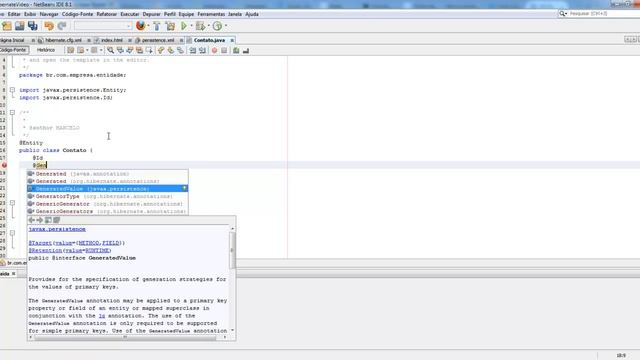Click Shift Line Left icon
The image size is (640, 360).
[x=193, y=50]
